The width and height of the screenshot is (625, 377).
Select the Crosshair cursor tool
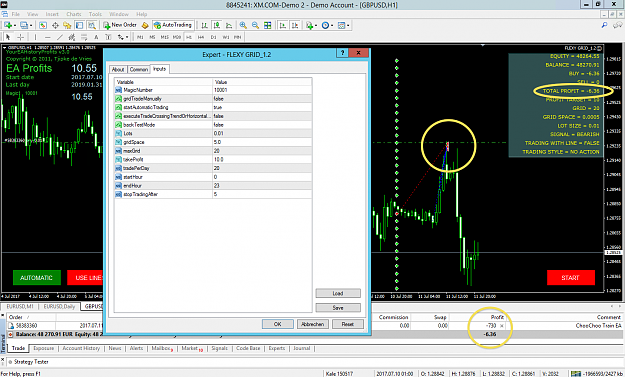[x=20, y=37]
